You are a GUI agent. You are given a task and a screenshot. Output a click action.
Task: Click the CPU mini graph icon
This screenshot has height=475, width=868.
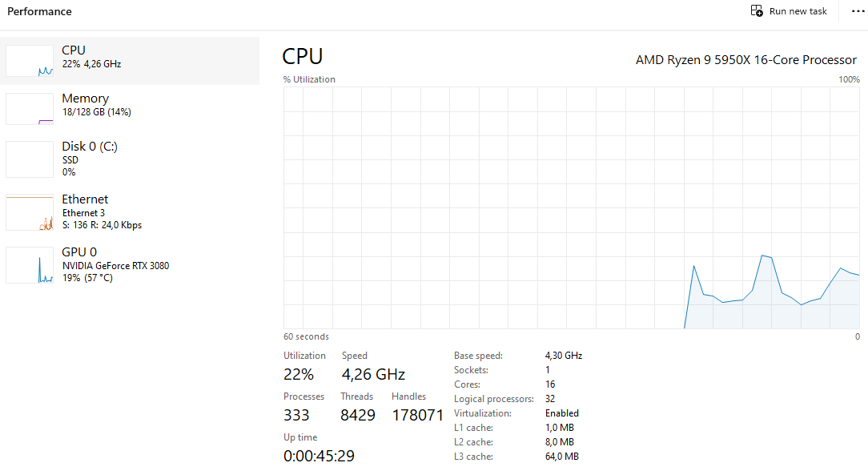(x=30, y=60)
